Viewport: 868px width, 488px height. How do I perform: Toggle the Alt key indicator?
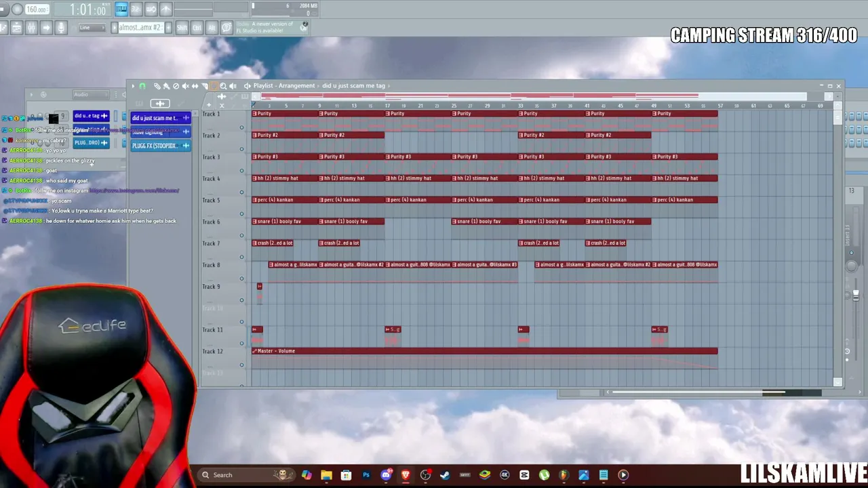(x=212, y=28)
